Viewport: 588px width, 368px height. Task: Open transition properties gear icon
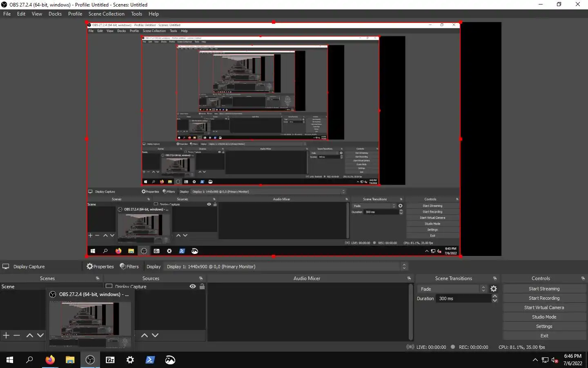494,289
